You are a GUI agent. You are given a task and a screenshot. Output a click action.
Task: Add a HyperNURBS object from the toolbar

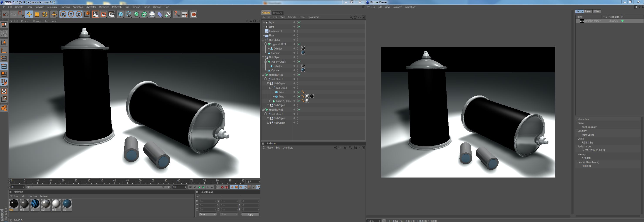[x=136, y=14]
